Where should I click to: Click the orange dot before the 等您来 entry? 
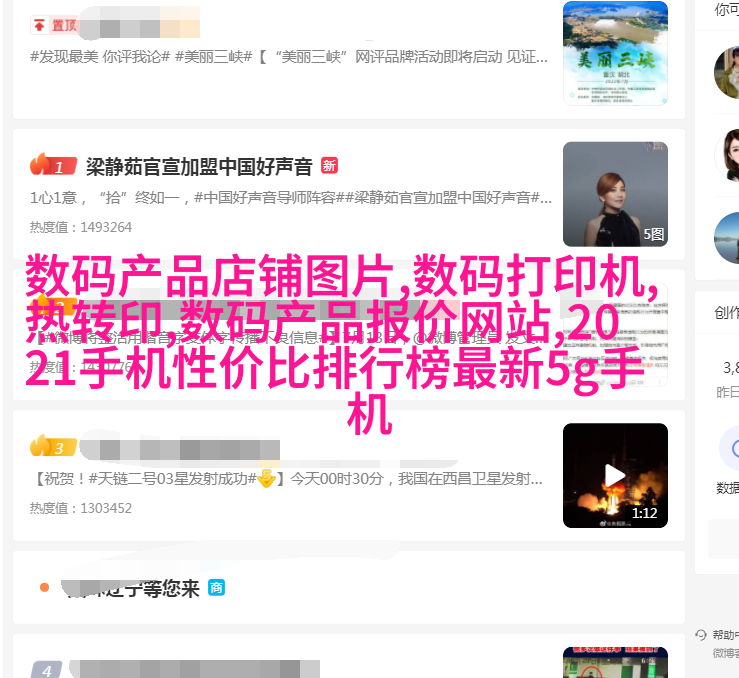(44, 587)
